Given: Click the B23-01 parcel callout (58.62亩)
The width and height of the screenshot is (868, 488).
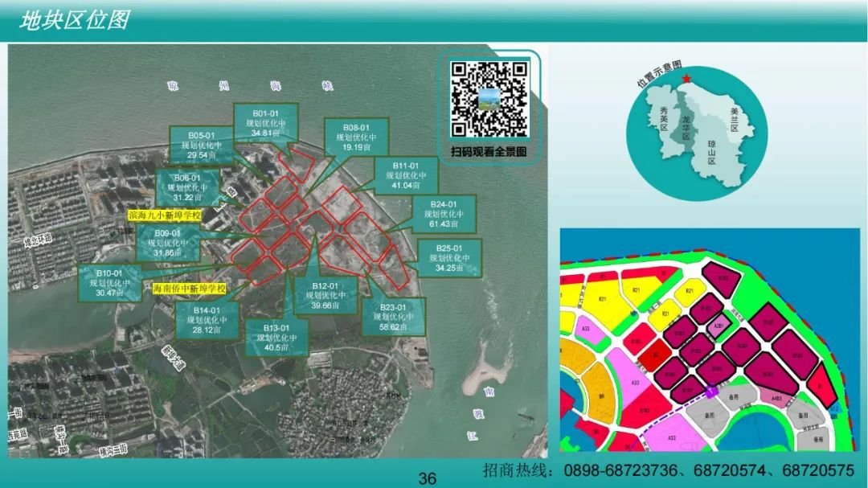Looking at the screenshot, I should (x=393, y=318).
